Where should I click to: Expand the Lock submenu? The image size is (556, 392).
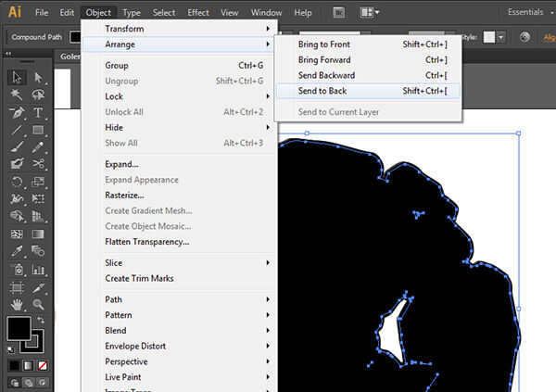[179, 96]
